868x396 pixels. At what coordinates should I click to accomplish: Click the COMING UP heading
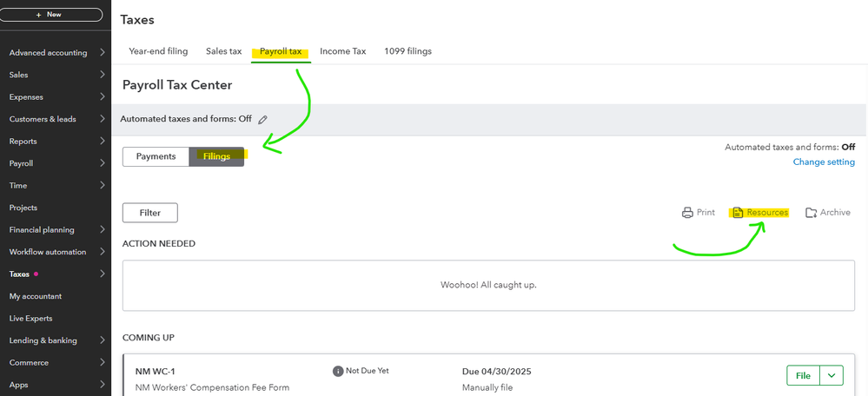pyautogui.click(x=149, y=337)
